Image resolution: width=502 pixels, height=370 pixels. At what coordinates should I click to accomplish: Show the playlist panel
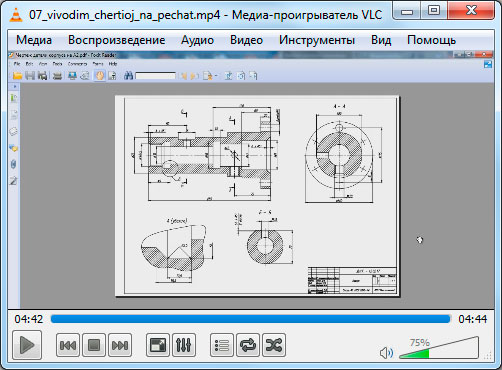(222, 345)
